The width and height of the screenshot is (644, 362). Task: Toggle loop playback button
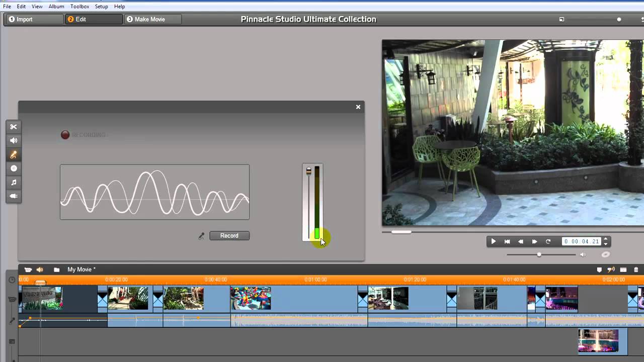click(x=548, y=241)
